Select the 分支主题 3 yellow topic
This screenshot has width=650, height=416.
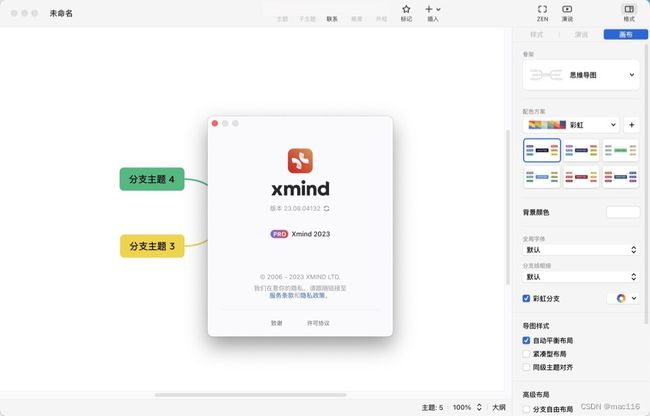(152, 246)
